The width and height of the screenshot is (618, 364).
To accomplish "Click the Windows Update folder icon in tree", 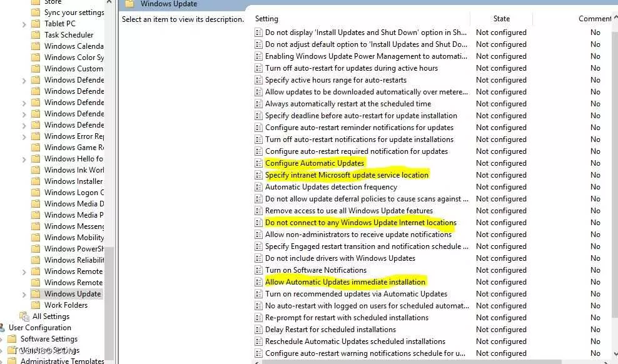I will click(36, 294).
